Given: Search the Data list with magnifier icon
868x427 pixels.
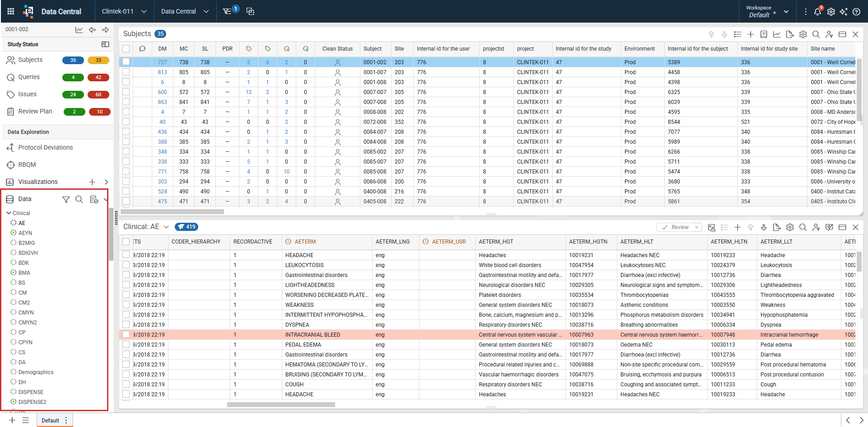Looking at the screenshot, I should click(79, 199).
